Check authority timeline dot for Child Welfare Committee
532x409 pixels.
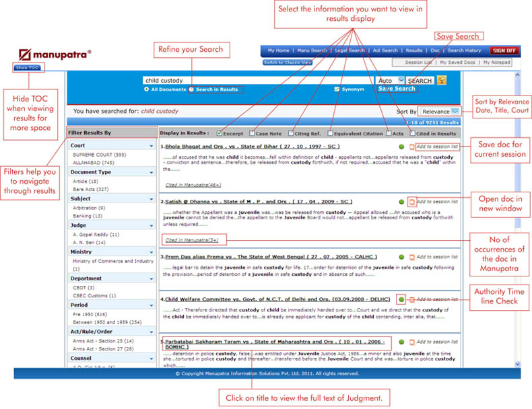[401, 299]
